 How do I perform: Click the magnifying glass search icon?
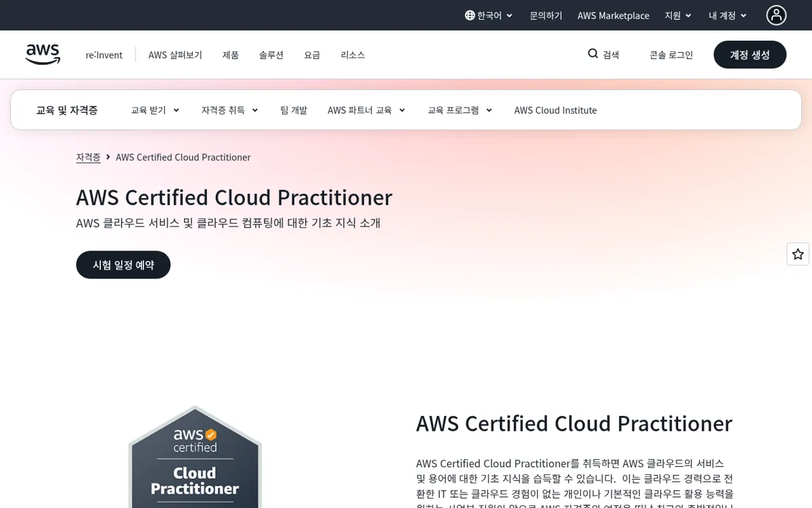click(x=593, y=54)
